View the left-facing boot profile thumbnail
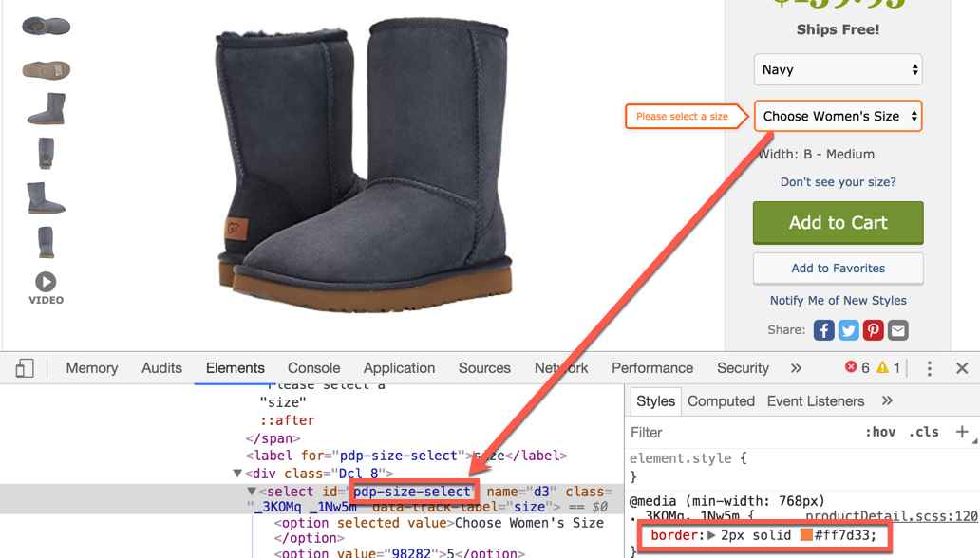The image size is (980, 558). [46, 197]
